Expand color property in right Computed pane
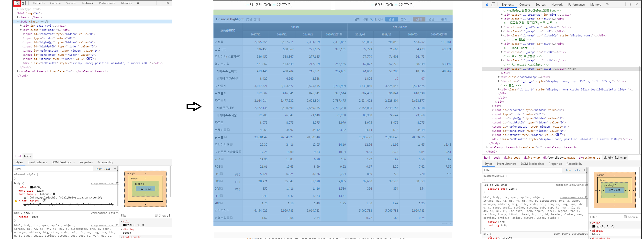644x241 pixels. (591, 223)
